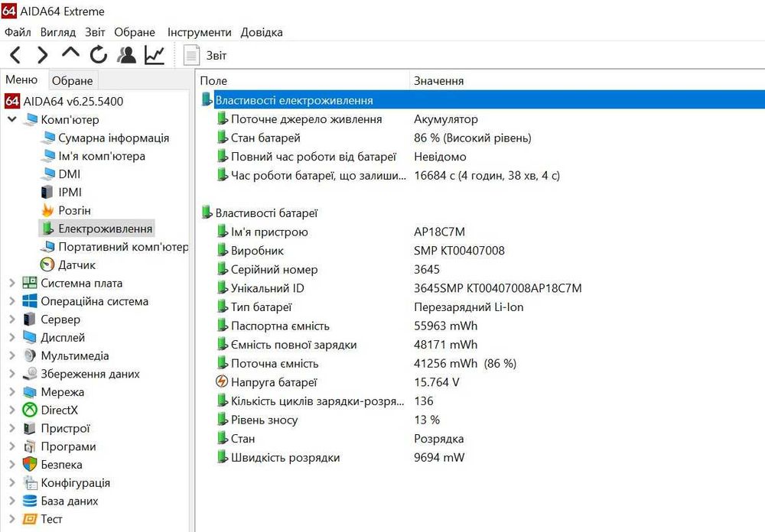Refresh the page with the circular arrow
The image size is (765, 532).
[98, 54]
